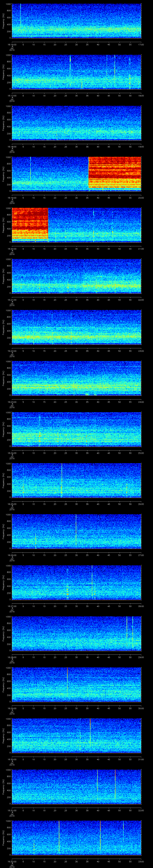Screen dimensions: 153x868
Task: Open the spectrogram panel starting at 16:22:00
Action: pos(76,327)
